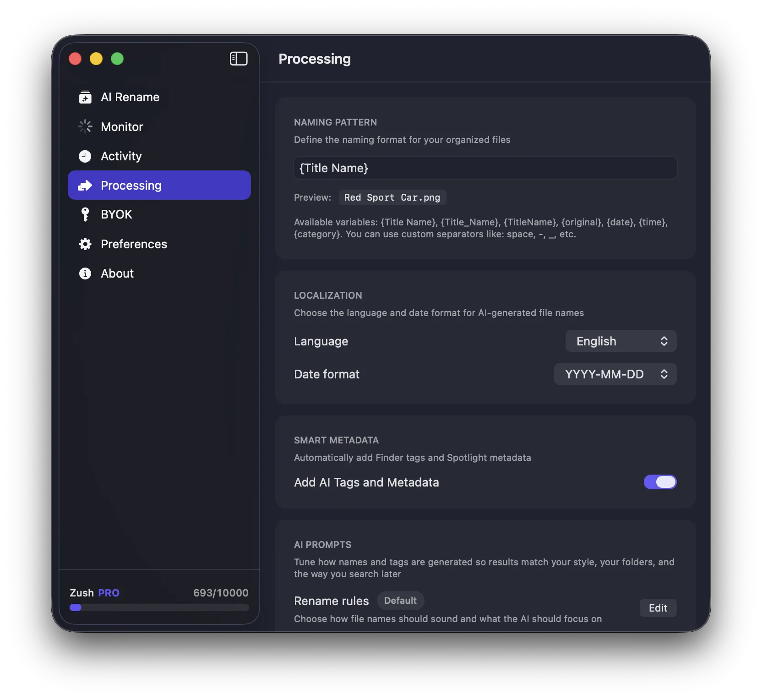762x700 pixels.
Task: Click the naming pattern text field
Action: click(485, 168)
